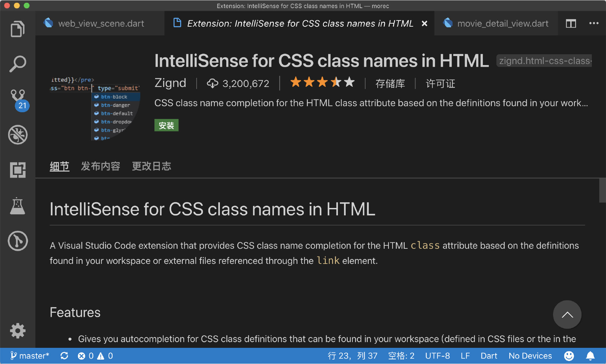Open the Problems errors and warnings indicator

tap(95, 356)
